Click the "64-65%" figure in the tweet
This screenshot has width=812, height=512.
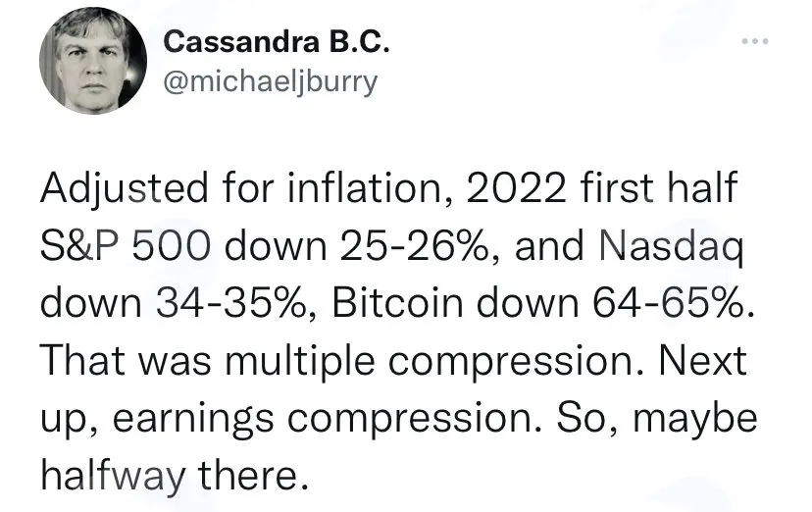[x=673, y=303]
